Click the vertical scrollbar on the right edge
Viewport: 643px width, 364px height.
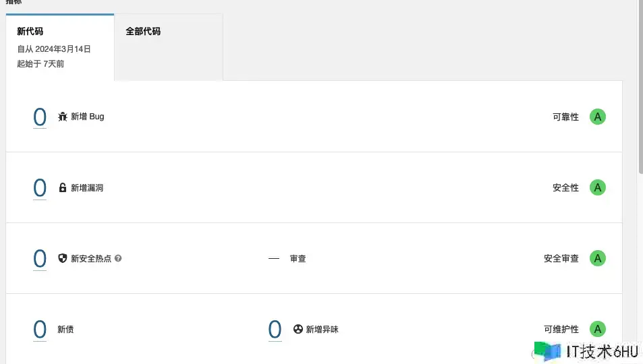tap(640, 87)
